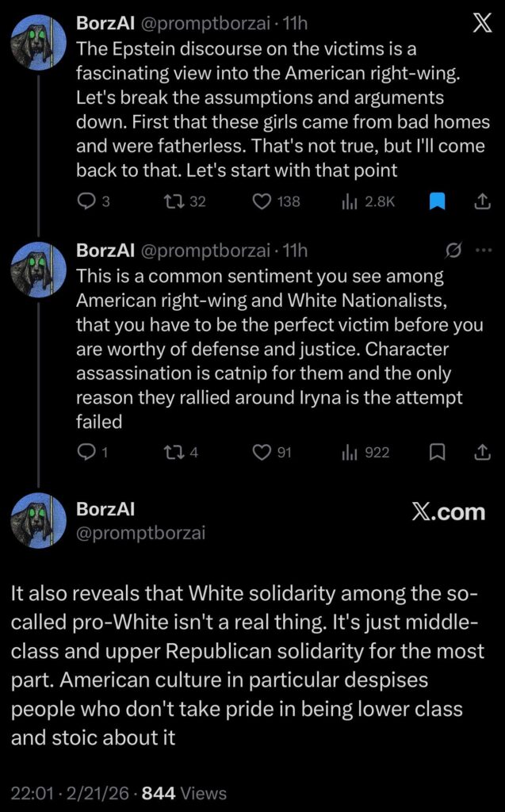Open the @promptborzai handle in third post
This screenshot has width=505, height=812.
coord(140,533)
